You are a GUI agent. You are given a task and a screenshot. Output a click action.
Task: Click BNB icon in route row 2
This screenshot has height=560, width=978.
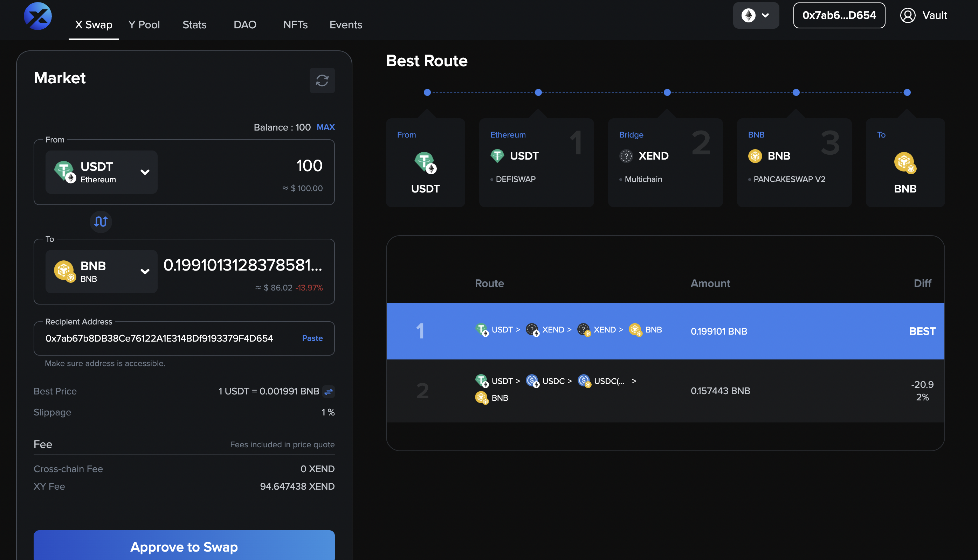click(x=482, y=397)
